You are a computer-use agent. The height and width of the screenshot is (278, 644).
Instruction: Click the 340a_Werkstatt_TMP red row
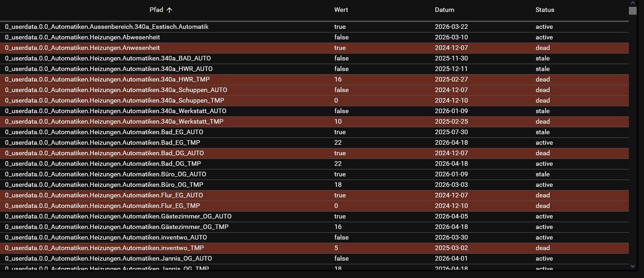114,122
